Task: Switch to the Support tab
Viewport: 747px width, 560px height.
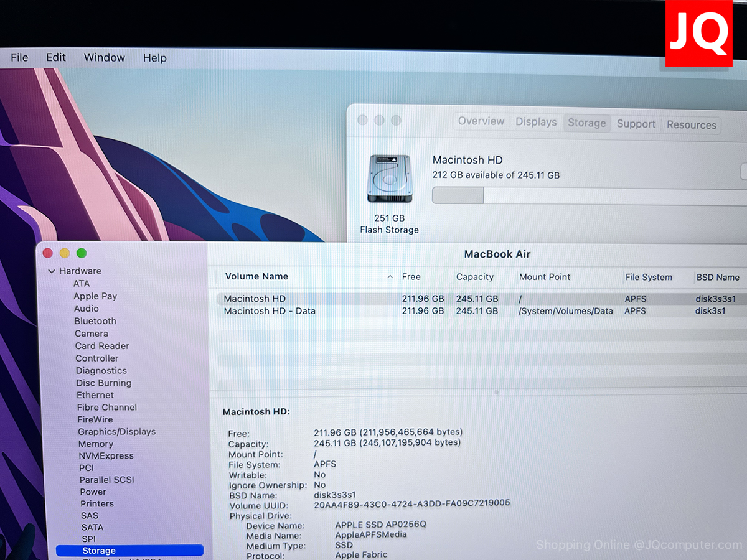Action: (x=636, y=124)
